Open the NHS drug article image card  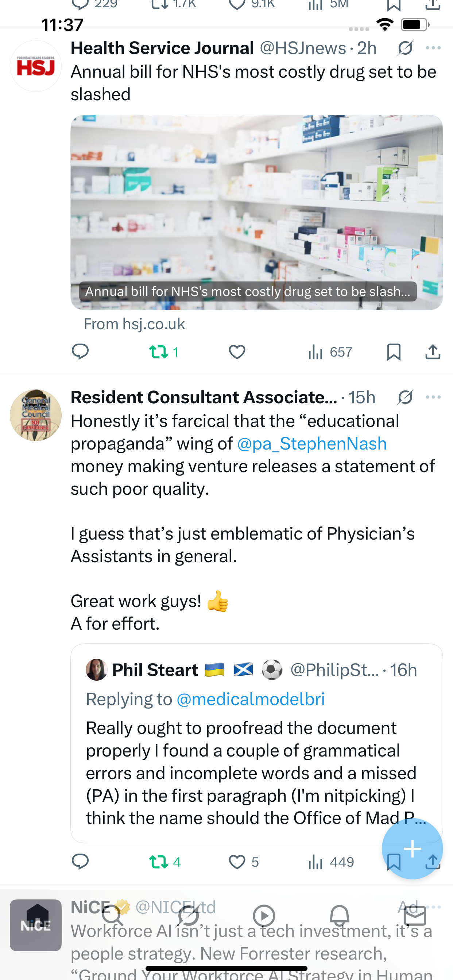coord(256,212)
